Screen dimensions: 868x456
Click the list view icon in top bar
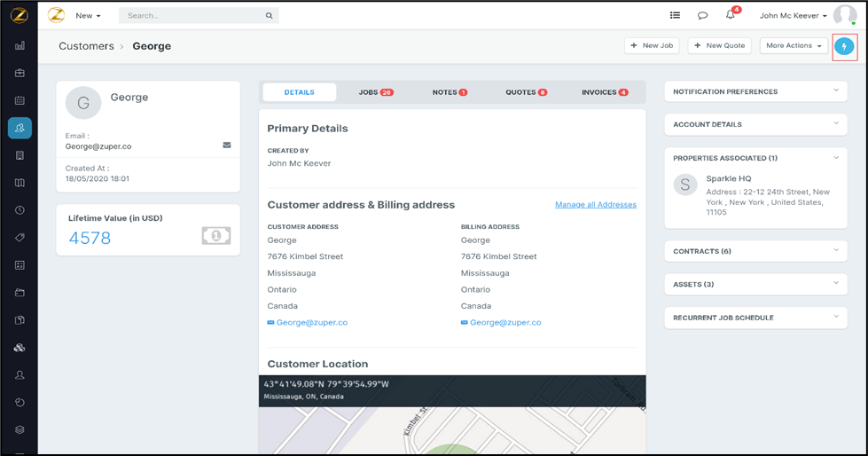click(675, 16)
